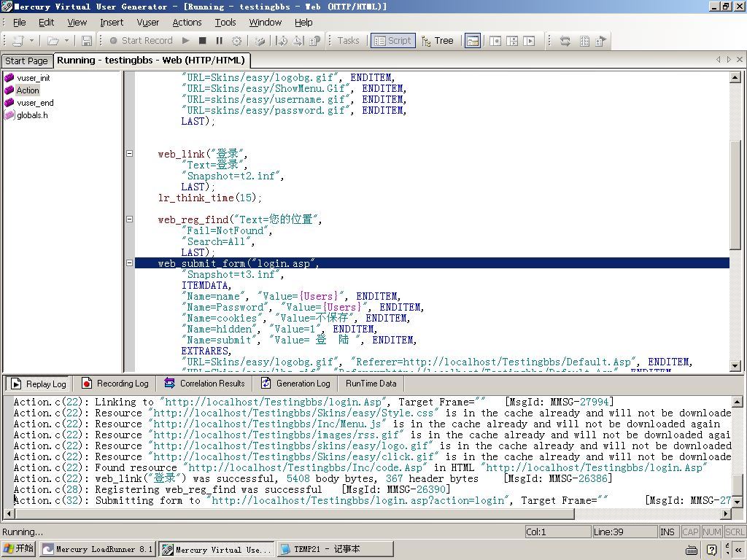This screenshot has height=560, width=747.
Task: Select the vuser_end section
Action: click(35, 103)
